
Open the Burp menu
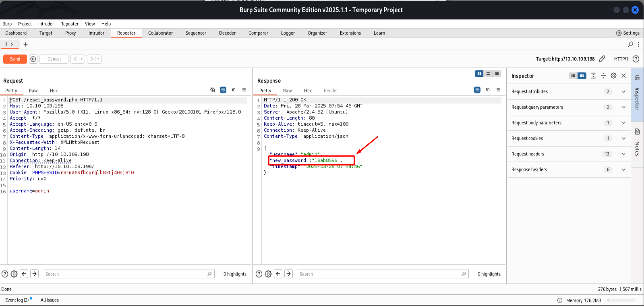(7, 24)
